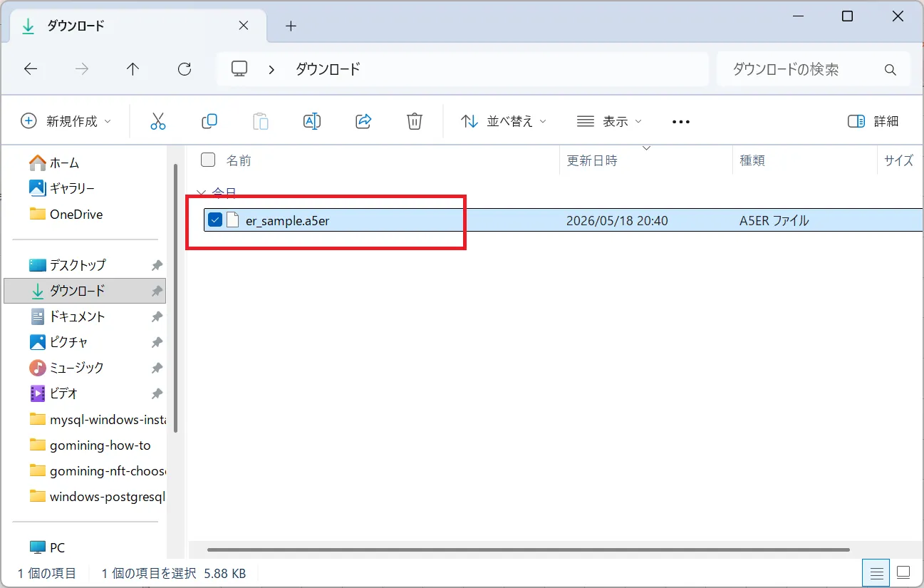Click the Delete trash can icon
The width and height of the screenshot is (924, 588).
click(415, 121)
